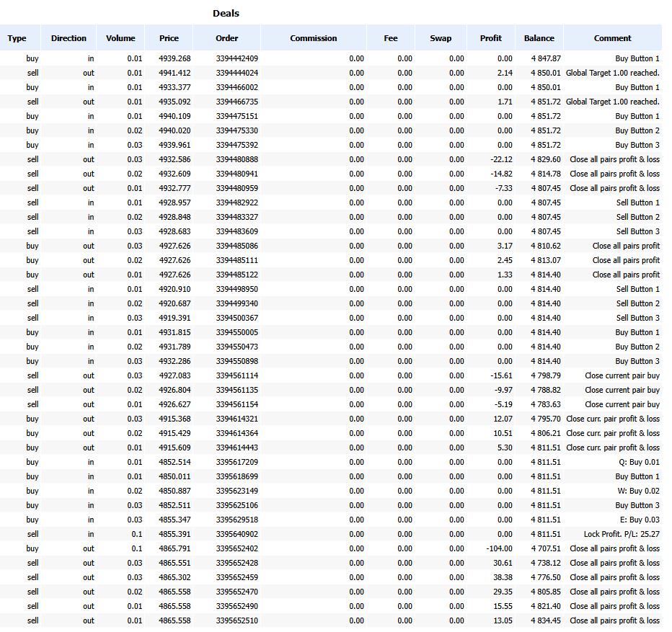
Task: Click the price cell 4852.514
Action: tap(174, 462)
